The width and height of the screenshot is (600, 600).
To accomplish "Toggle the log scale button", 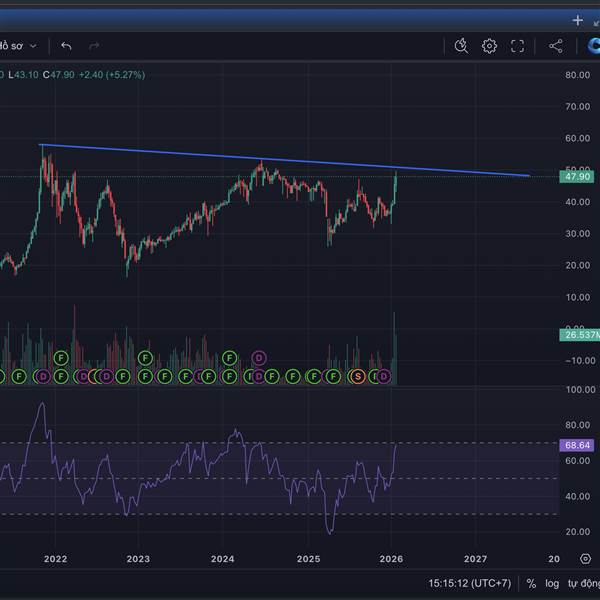I will click(552, 583).
